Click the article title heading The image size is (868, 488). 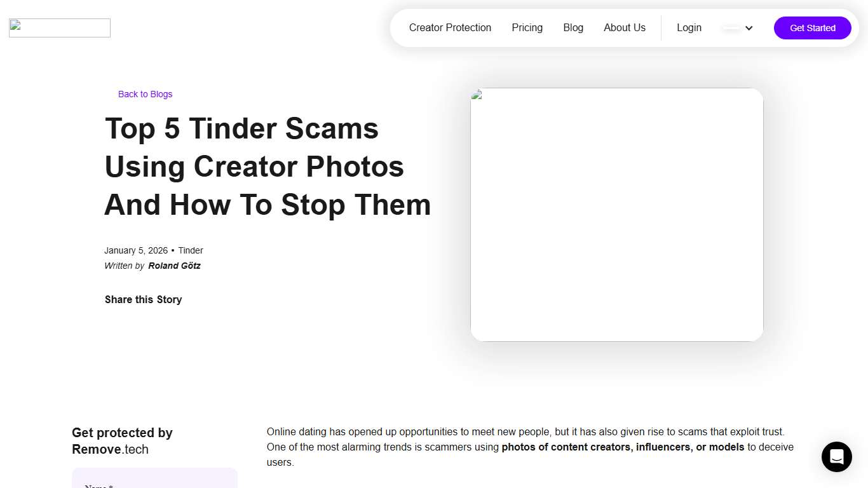(x=268, y=166)
